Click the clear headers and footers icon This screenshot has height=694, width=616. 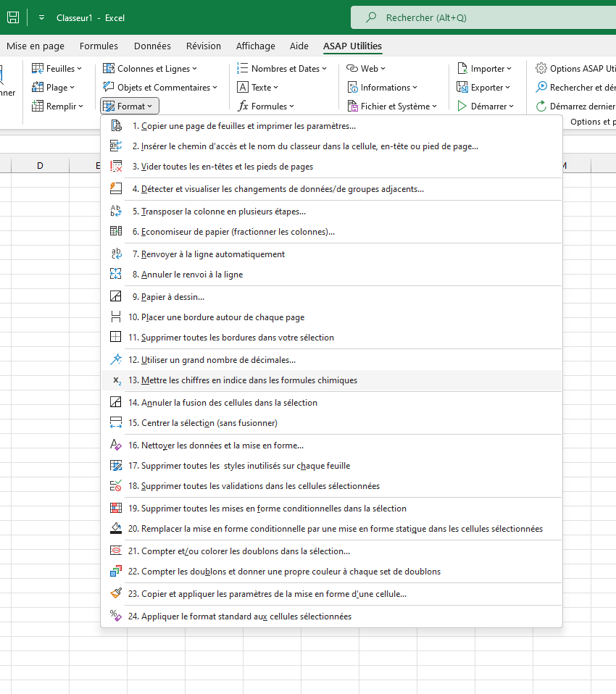coord(116,166)
